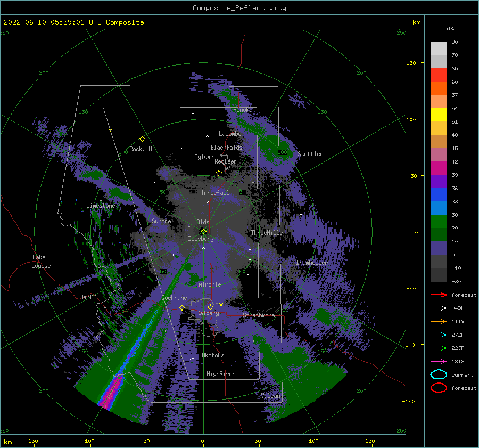
Task: Select the bright green 30 dBZ swatch
Action: [439, 221]
